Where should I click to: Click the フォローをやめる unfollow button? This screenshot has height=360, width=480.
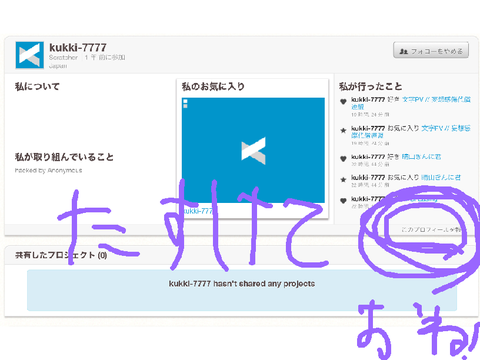(x=431, y=50)
